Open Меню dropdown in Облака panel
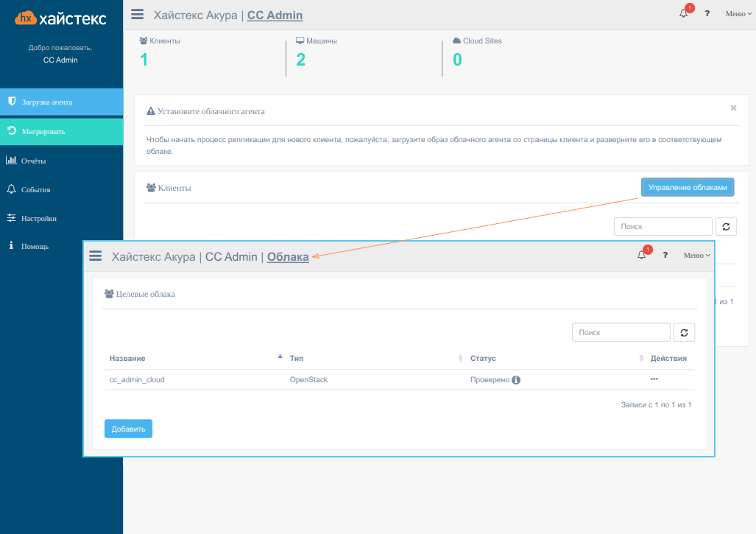756x534 pixels. point(696,255)
